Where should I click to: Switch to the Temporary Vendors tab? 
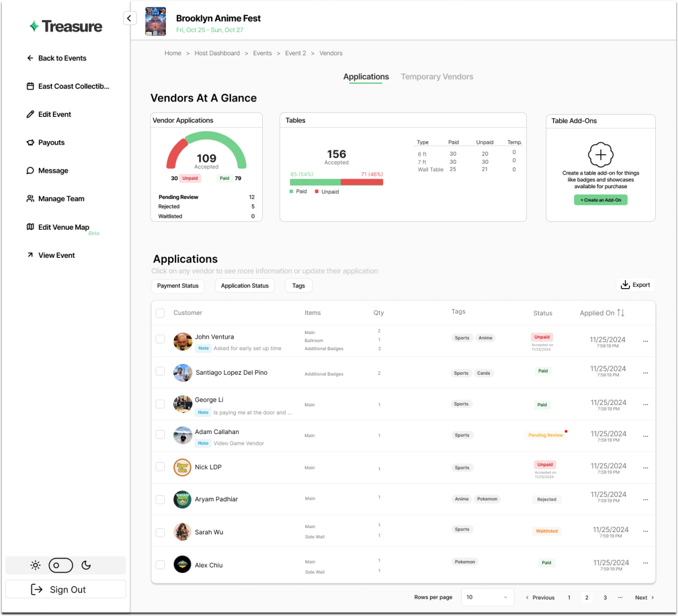(437, 76)
